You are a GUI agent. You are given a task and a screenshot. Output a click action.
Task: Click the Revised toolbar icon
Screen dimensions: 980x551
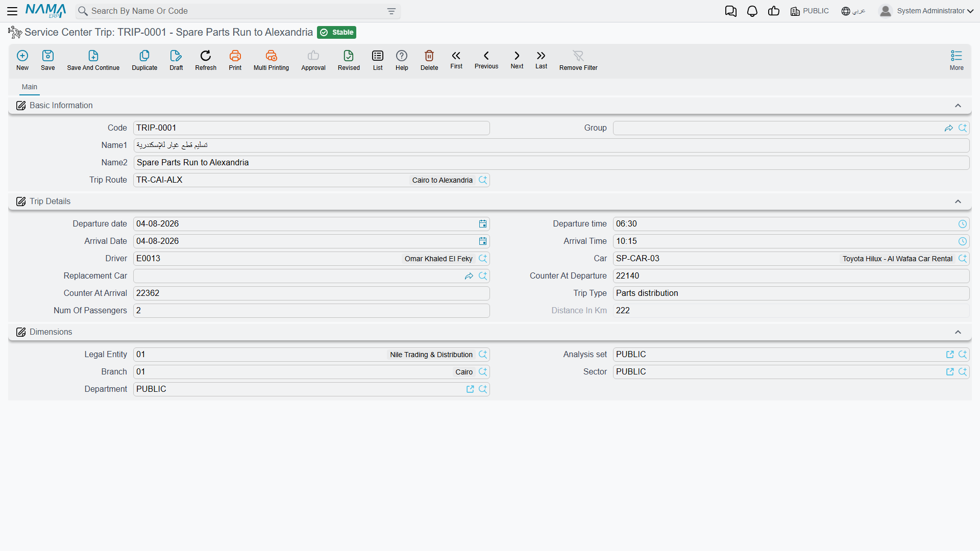(349, 60)
